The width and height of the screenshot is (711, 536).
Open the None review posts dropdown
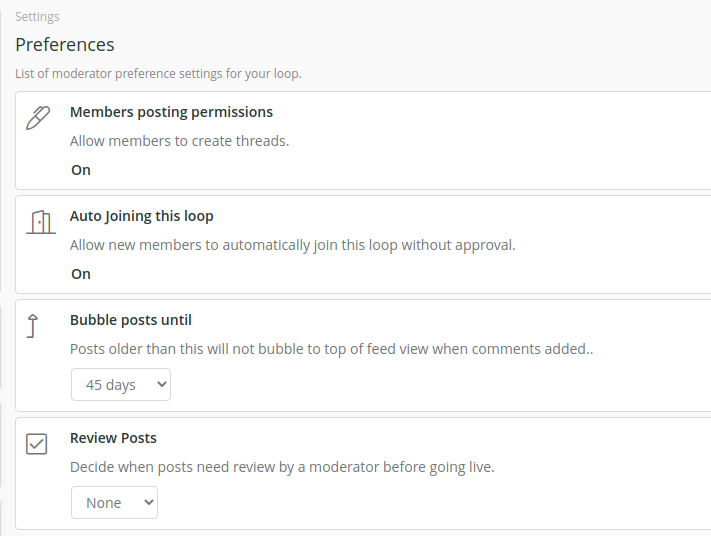point(114,502)
